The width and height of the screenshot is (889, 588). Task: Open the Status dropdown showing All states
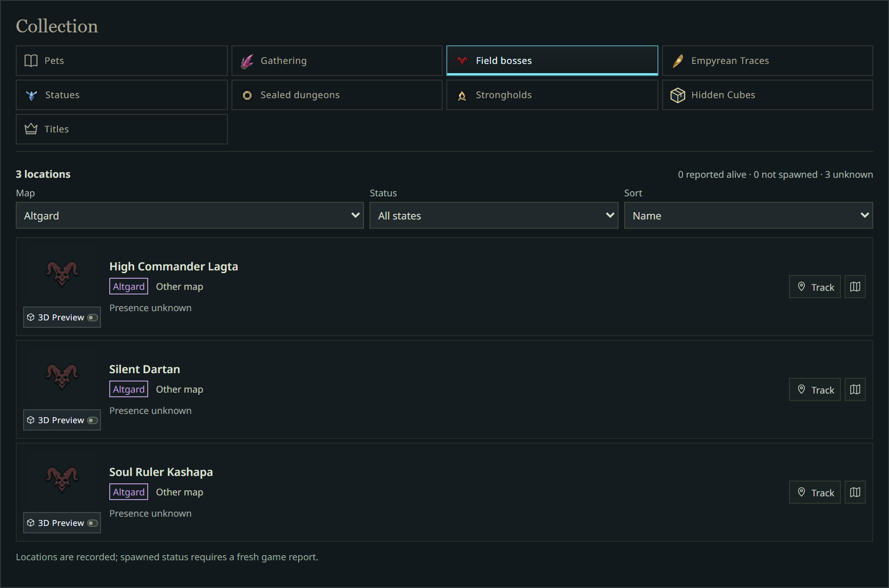[x=494, y=215]
